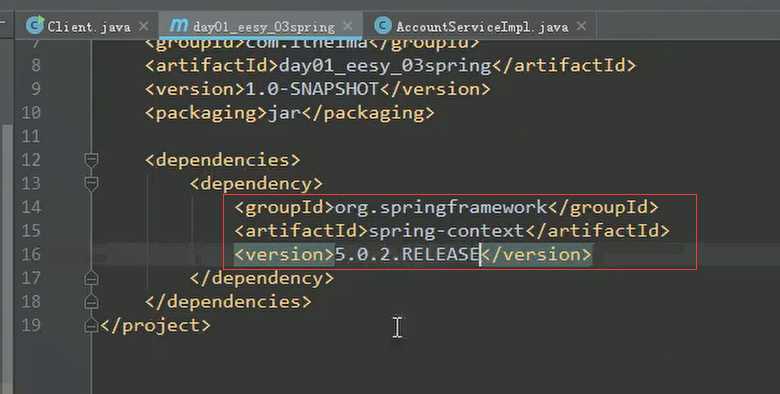Click the artifactId text day01_eesy_03spring in editor

[386, 66]
